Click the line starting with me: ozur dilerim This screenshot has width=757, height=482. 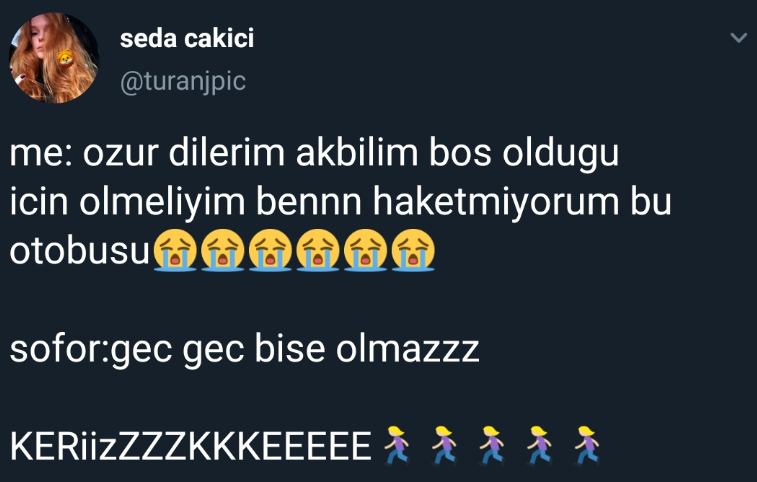pos(314,154)
